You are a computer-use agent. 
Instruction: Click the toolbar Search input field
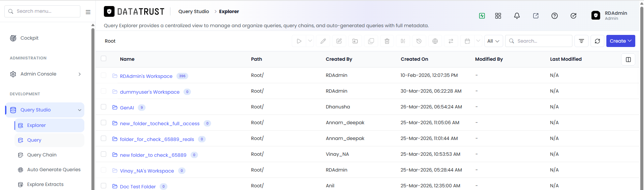click(539, 41)
